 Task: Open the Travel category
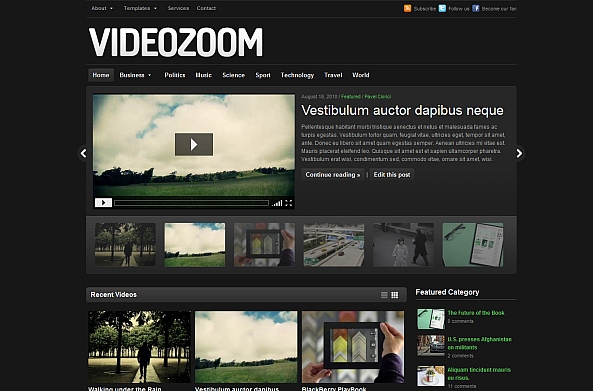(333, 75)
